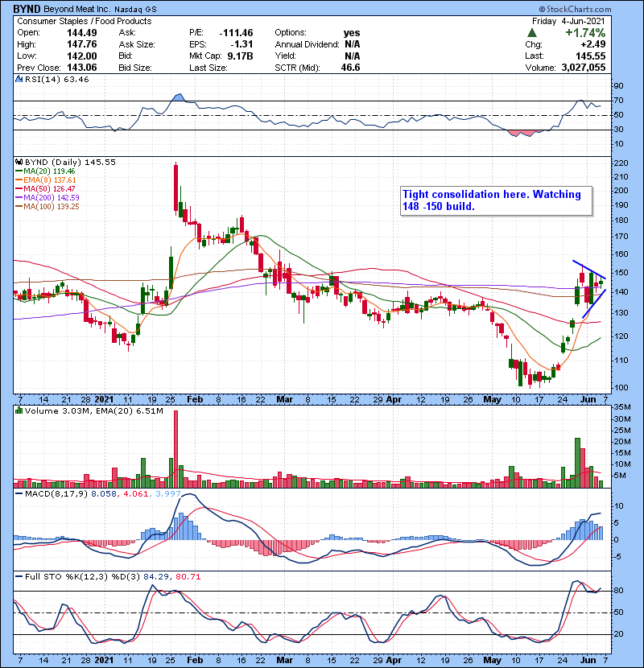Click the High value 147.76
Image resolution: width=644 pixels, height=668 pixels.
click(x=82, y=44)
